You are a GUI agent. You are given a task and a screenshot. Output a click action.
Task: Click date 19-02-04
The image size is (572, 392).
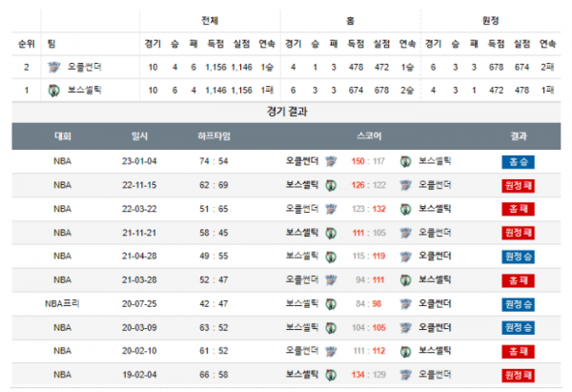click(x=139, y=375)
